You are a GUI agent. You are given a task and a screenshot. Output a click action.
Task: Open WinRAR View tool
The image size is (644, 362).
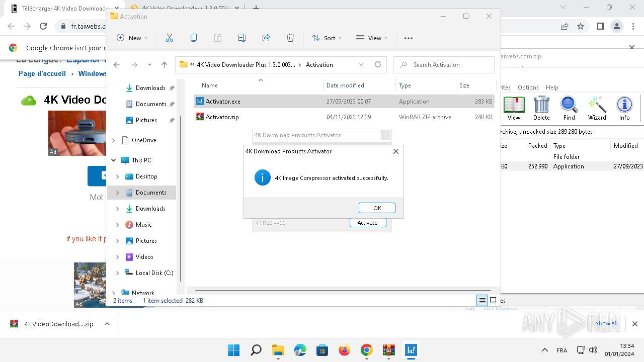point(514,109)
